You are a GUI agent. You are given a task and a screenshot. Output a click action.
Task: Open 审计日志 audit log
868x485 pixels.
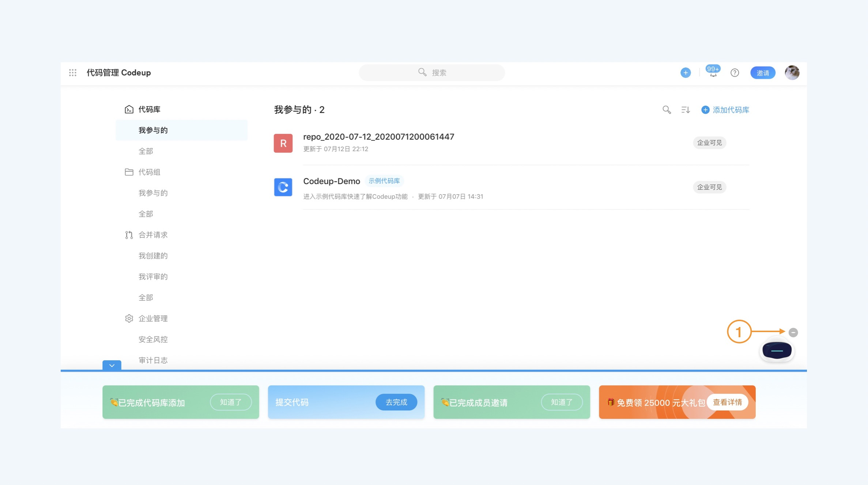pyautogui.click(x=153, y=360)
